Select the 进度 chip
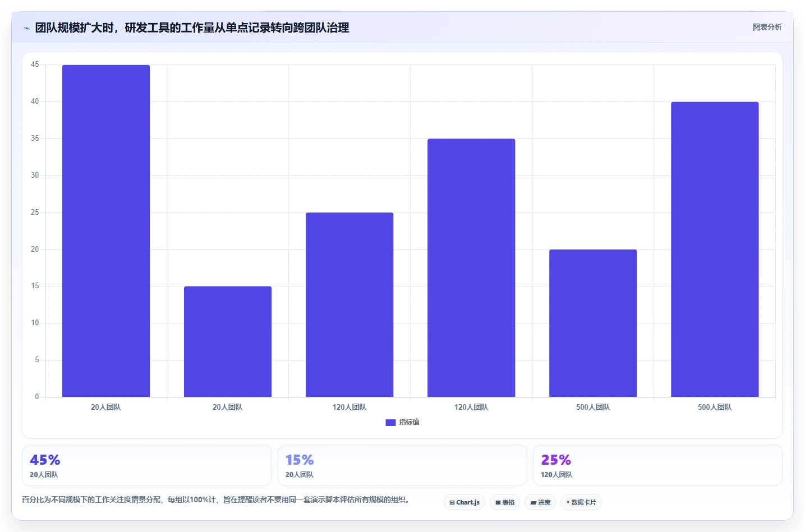 tap(540, 502)
